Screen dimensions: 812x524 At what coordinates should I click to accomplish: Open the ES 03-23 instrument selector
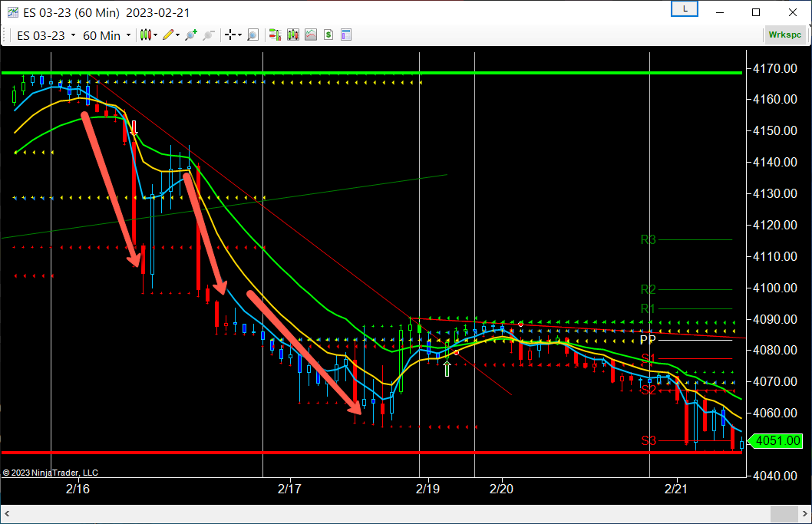pyautogui.click(x=46, y=36)
